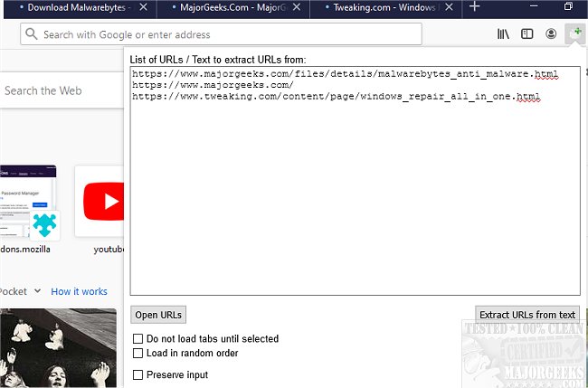Close the Download Malwarebytes tab
The height and width of the screenshot is (388, 588).
pyautogui.click(x=143, y=7)
